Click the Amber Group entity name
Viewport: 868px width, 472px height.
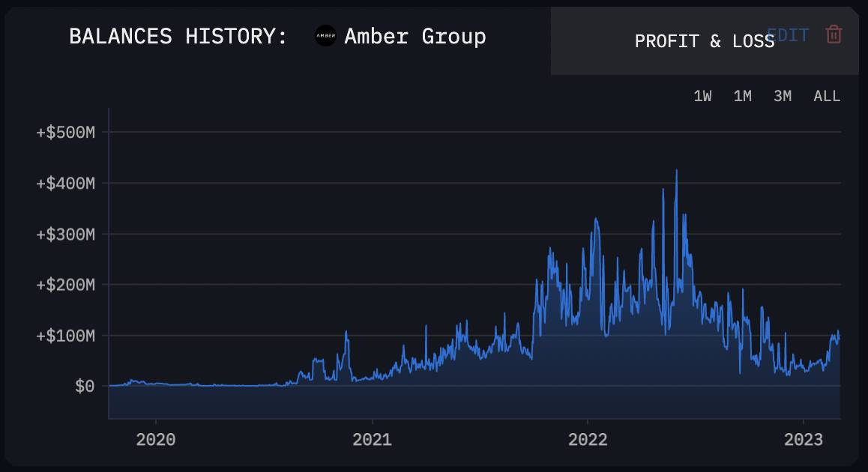pyautogui.click(x=415, y=37)
